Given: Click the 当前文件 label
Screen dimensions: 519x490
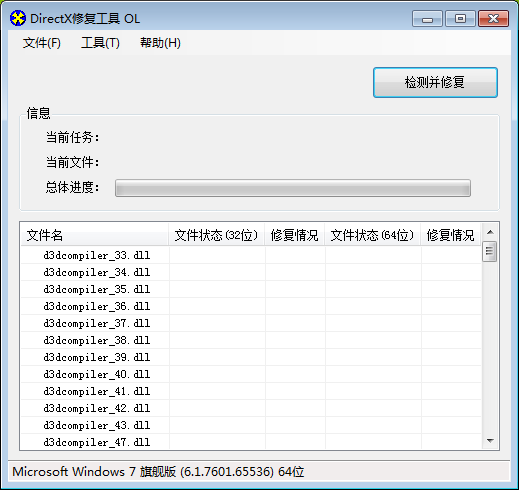Looking at the screenshot, I should click(x=72, y=162).
